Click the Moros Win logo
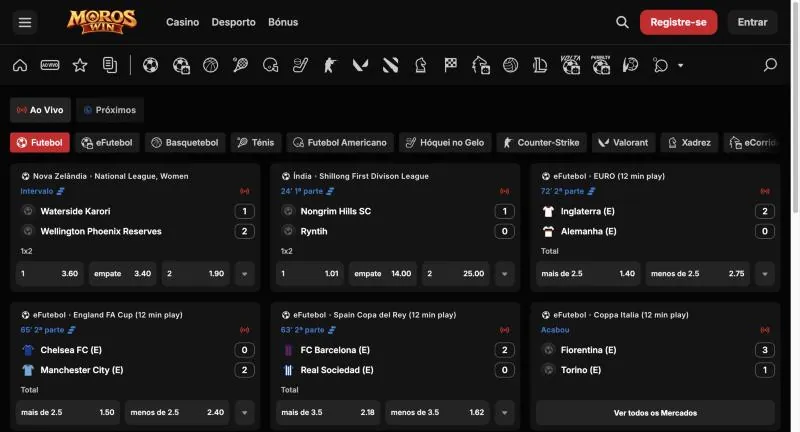 [102, 22]
